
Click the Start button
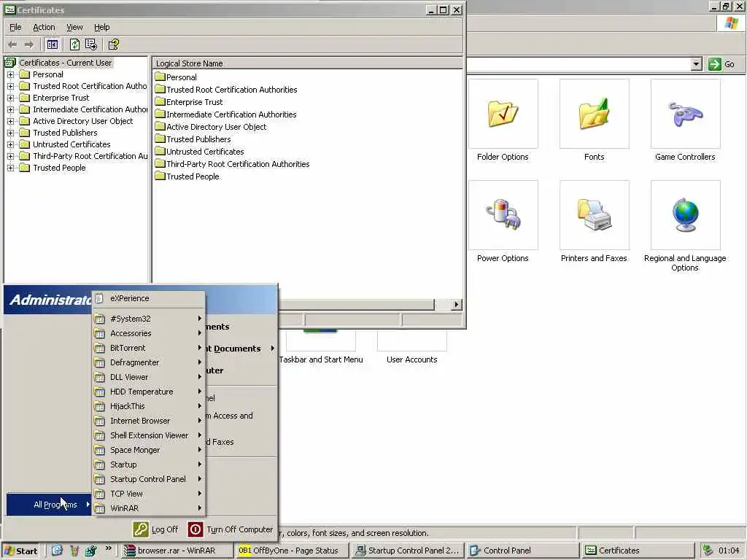(20, 551)
